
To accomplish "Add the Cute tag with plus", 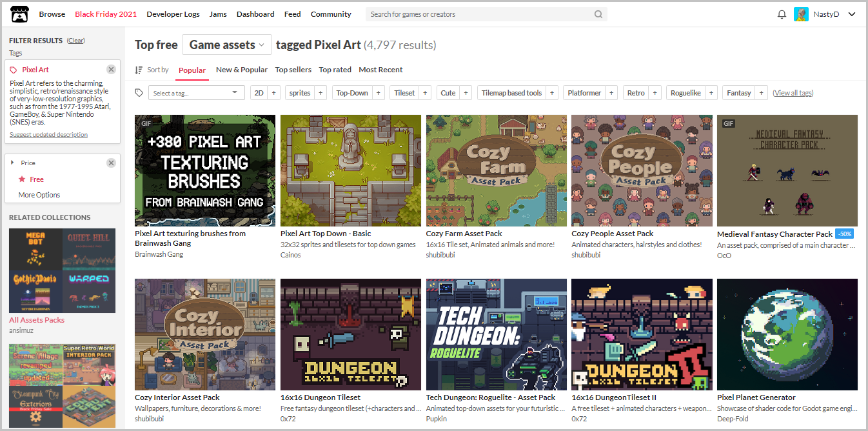I will (x=466, y=93).
